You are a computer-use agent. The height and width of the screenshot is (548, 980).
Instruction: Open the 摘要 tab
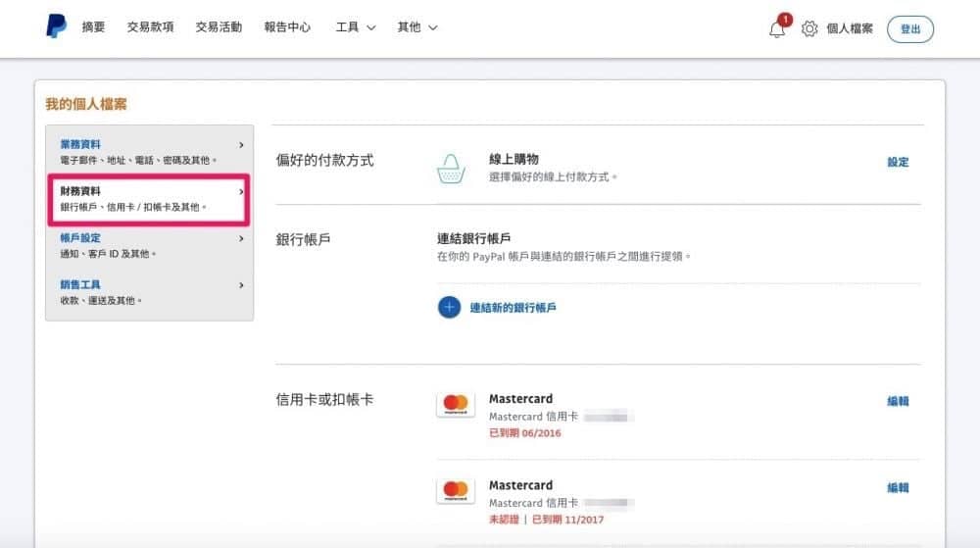[93, 26]
